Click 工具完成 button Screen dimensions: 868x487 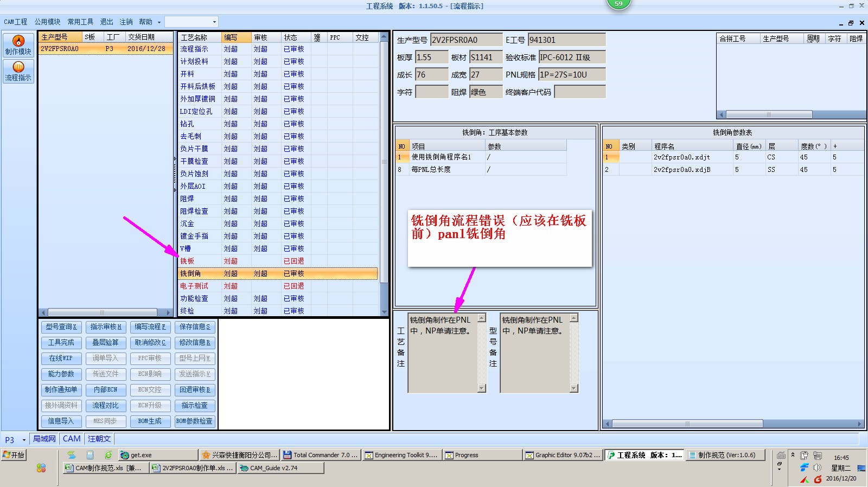click(61, 342)
